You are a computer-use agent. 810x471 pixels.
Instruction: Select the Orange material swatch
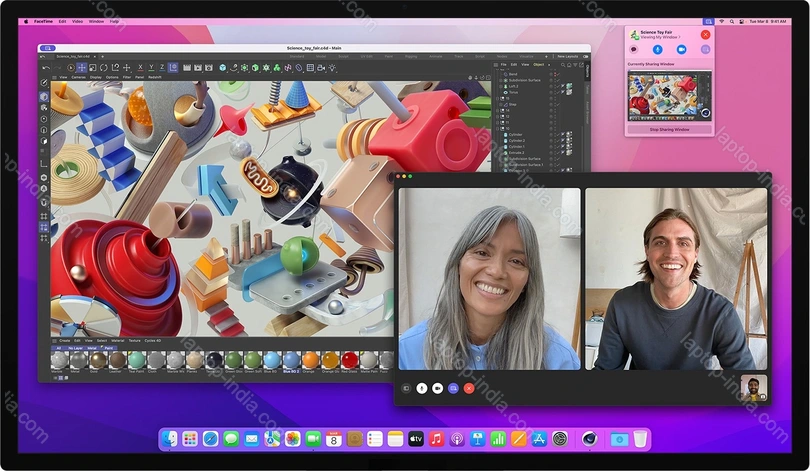[x=310, y=359]
